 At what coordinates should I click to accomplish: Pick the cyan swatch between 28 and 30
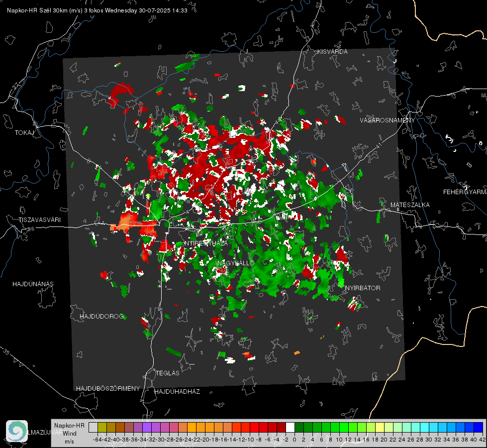pos(424,427)
